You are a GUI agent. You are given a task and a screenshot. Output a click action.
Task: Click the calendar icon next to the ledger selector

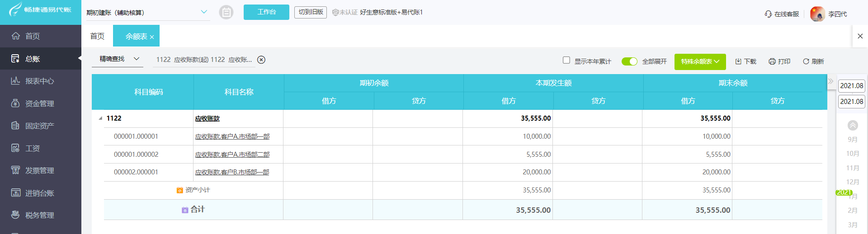click(x=226, y=12)
